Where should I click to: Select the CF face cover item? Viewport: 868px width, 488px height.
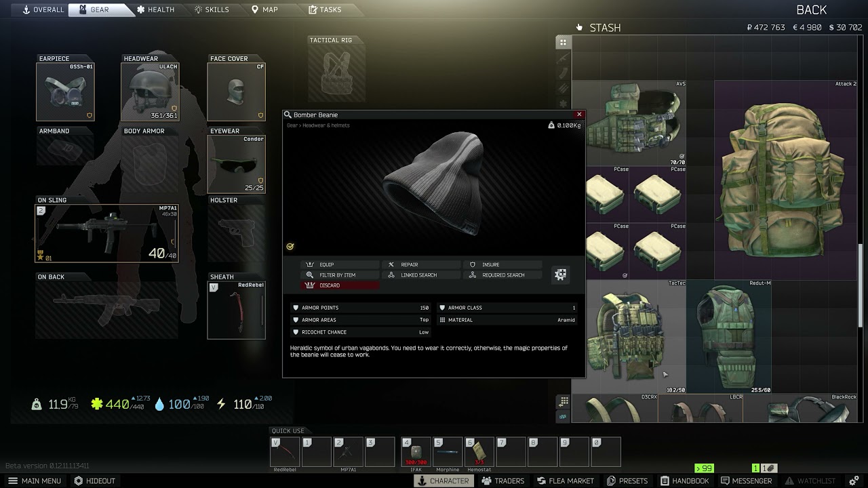click(x=236, y=92)
